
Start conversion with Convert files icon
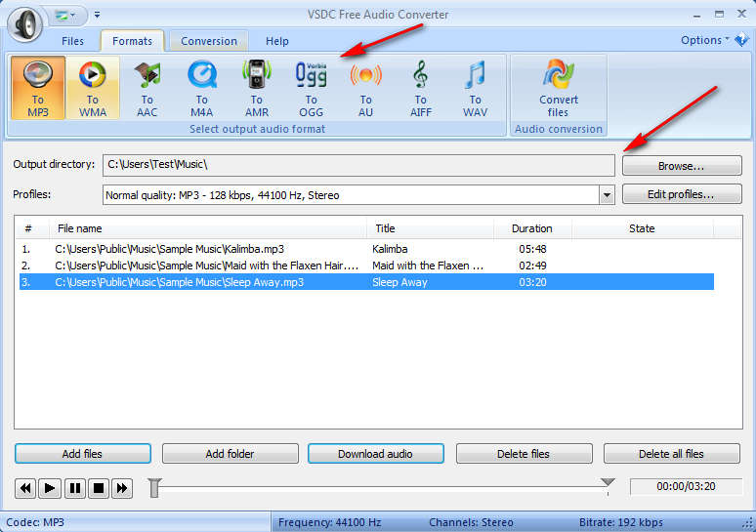click(x=559, y=89)
